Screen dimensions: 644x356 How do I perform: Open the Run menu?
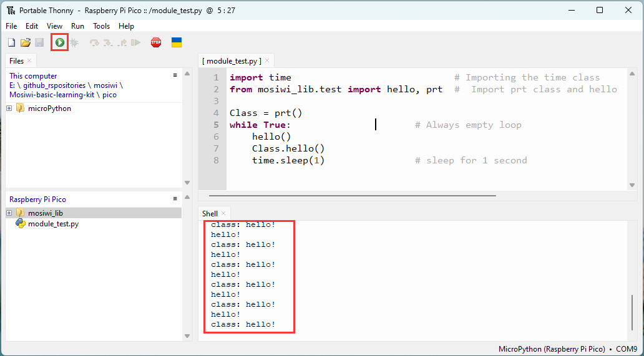pyautogui.click(x=77, y=26)
